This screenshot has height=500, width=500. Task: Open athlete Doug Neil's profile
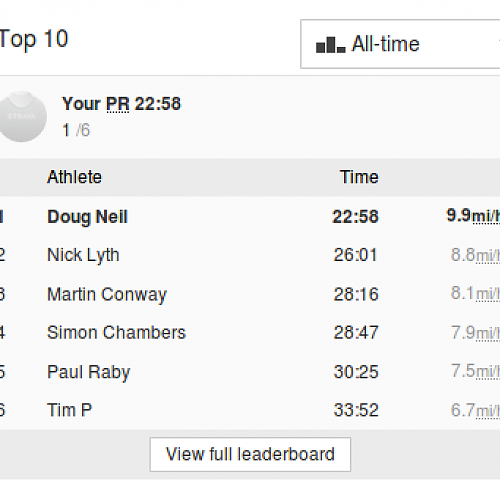coord(87,217)
